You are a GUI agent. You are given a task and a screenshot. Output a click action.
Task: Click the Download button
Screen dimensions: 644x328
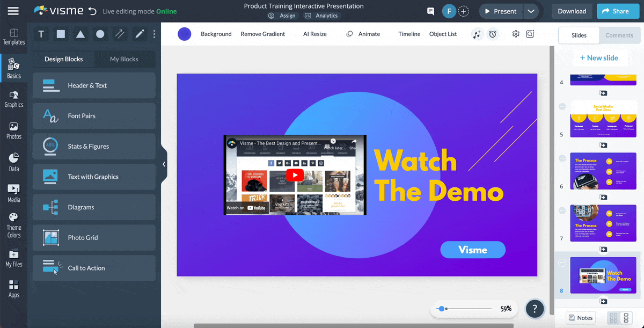[572, 11]
